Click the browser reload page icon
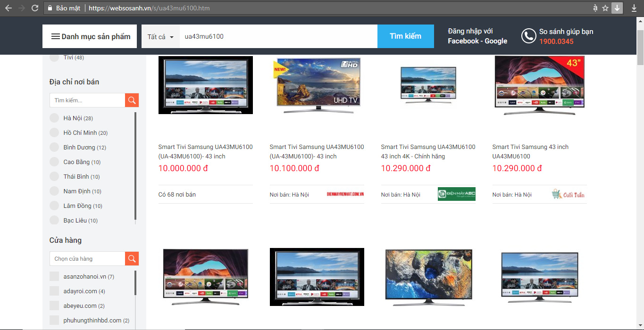Image resolution: width=644 pixels, height=330 pixels. [34, 8]
